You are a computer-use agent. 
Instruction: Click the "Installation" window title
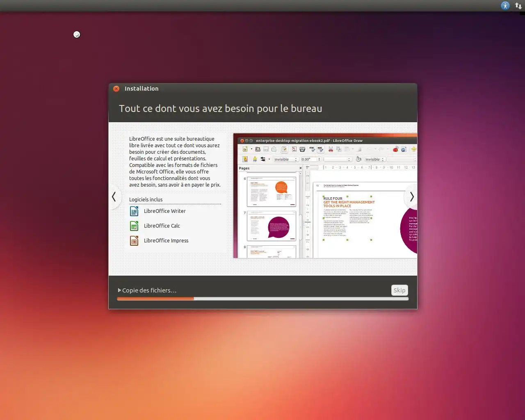pyautogui.click(x=142, y=89)
